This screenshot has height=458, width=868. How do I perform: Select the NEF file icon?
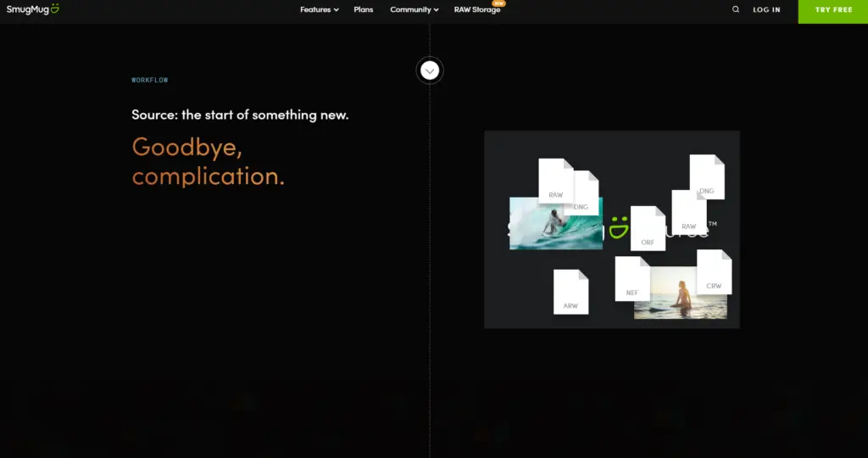pos(632,279)
